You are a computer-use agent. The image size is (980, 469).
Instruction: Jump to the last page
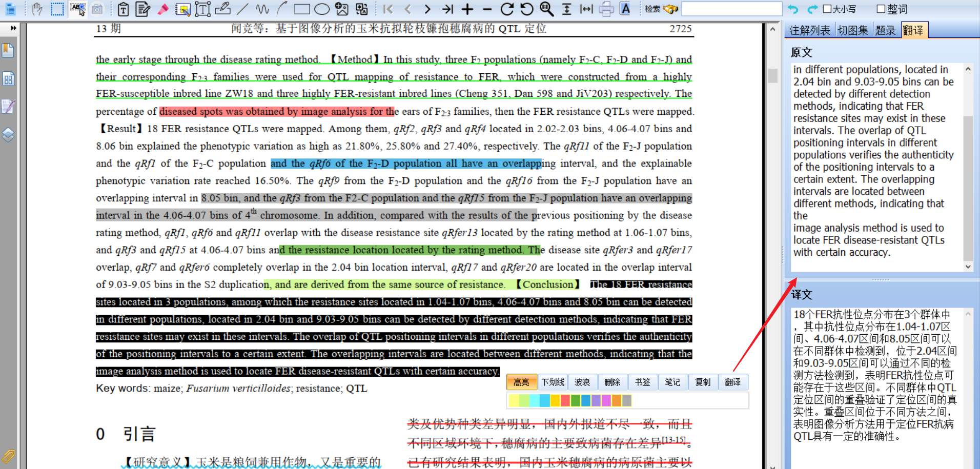point(447,9)
